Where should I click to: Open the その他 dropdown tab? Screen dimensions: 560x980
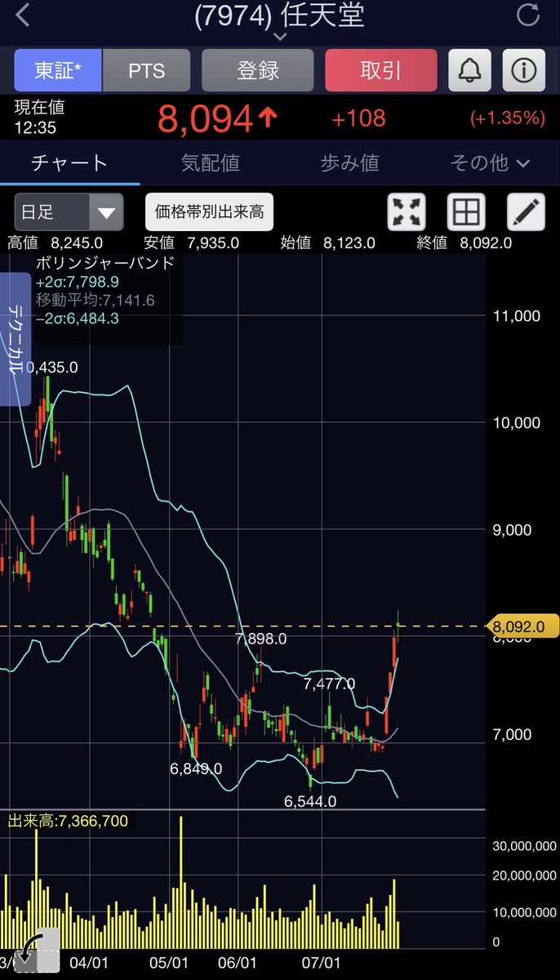(489, 163)
